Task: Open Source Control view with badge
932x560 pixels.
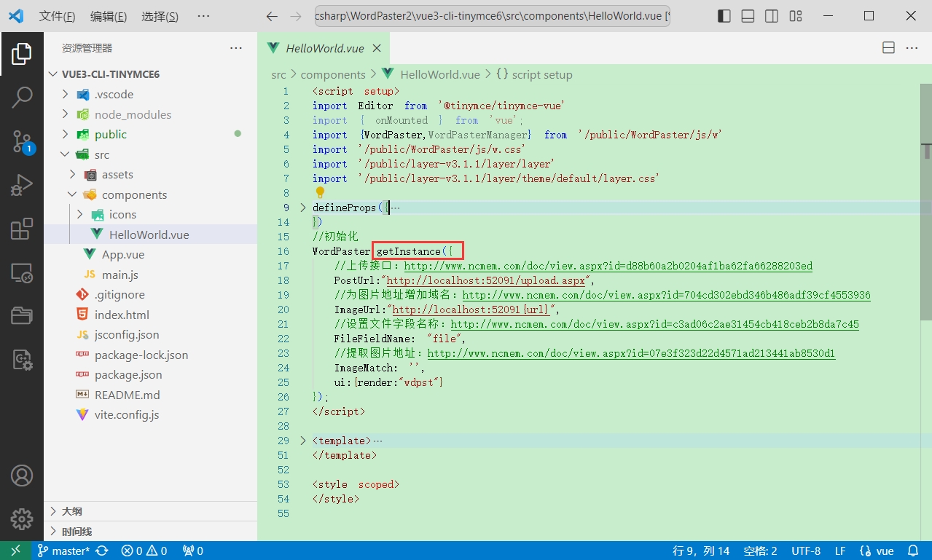Action: [22, 141]
